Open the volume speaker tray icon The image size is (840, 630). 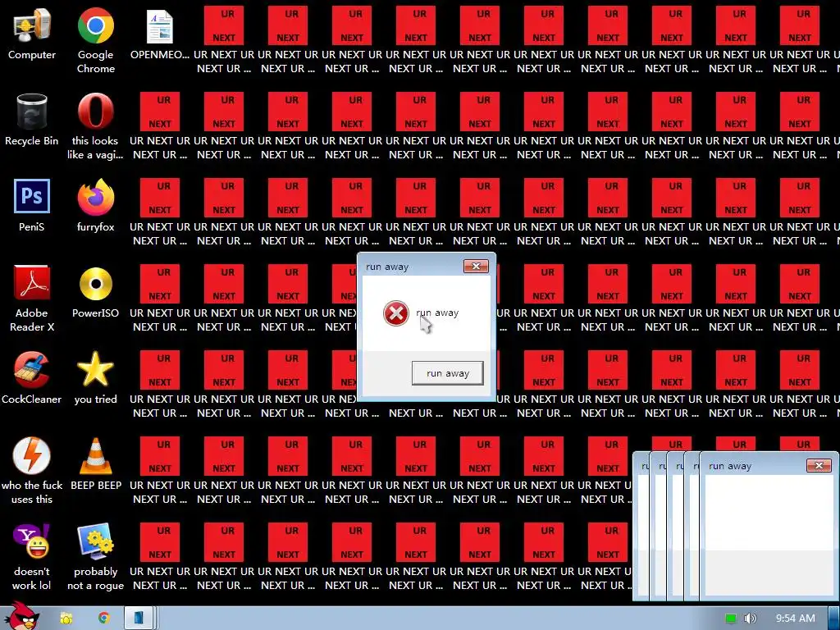click(750, 619)
